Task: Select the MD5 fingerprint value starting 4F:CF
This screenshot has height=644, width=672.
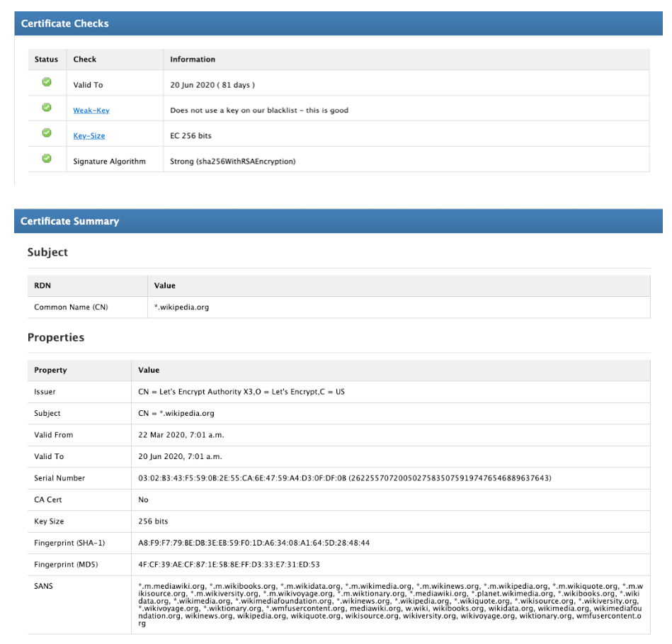Action: (x=229, y=564)
